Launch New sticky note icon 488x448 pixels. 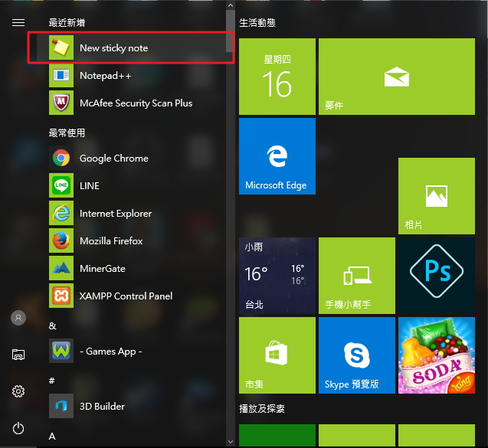(x=61, y=47)
